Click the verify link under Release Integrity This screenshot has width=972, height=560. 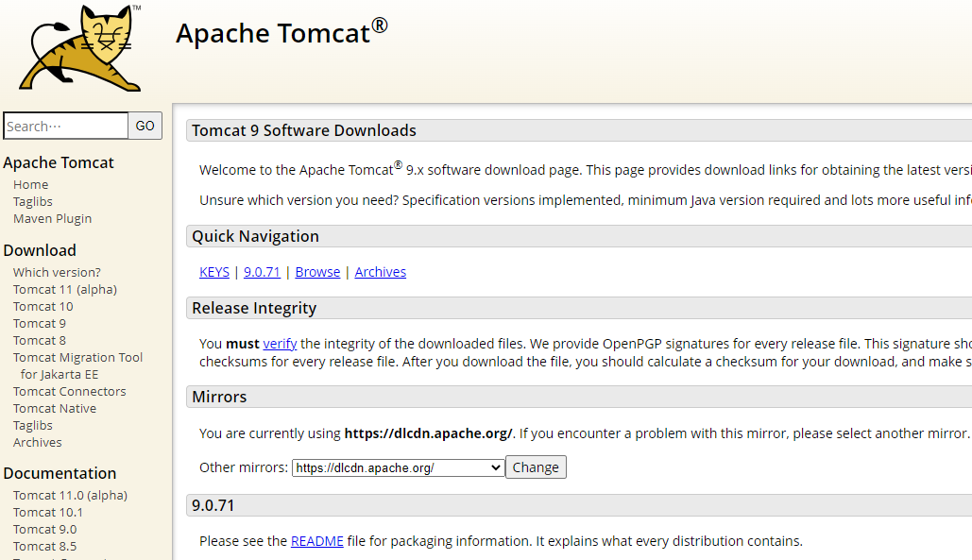pos(279,343)
